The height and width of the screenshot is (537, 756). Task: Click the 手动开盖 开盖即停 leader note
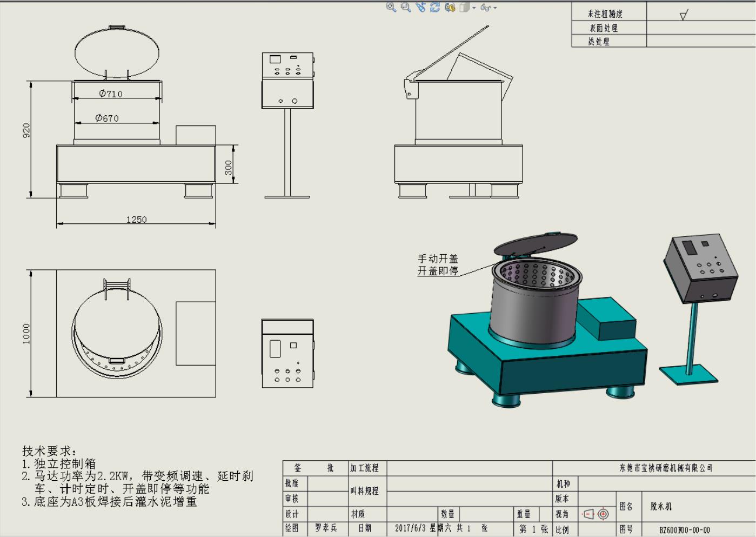(438, 265)
